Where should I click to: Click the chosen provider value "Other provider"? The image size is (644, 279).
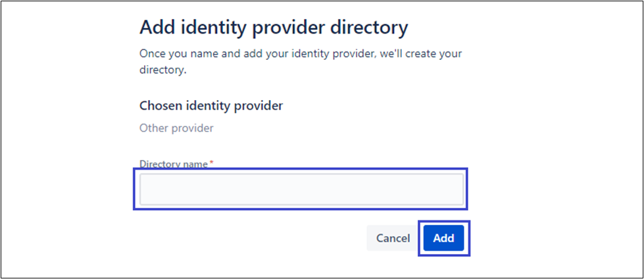[176, 128]
